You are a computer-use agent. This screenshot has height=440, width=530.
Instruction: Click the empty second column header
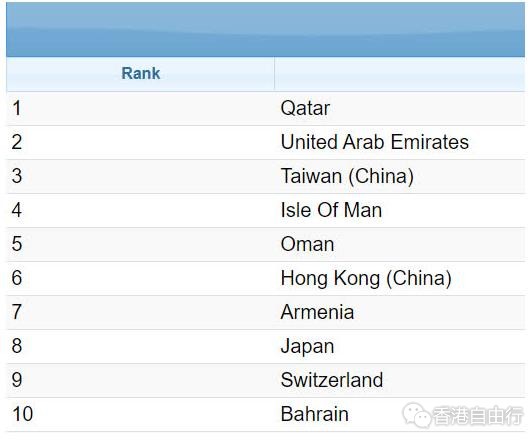coord(400,74)
